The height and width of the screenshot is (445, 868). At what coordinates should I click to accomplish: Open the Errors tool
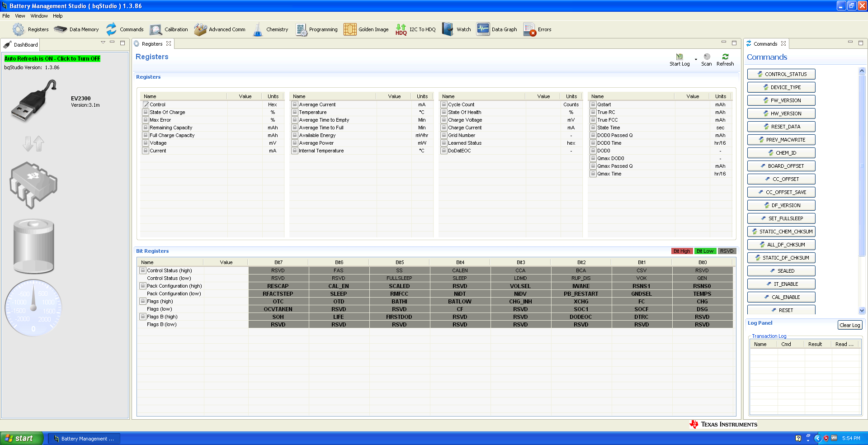(x=538, y=29)
